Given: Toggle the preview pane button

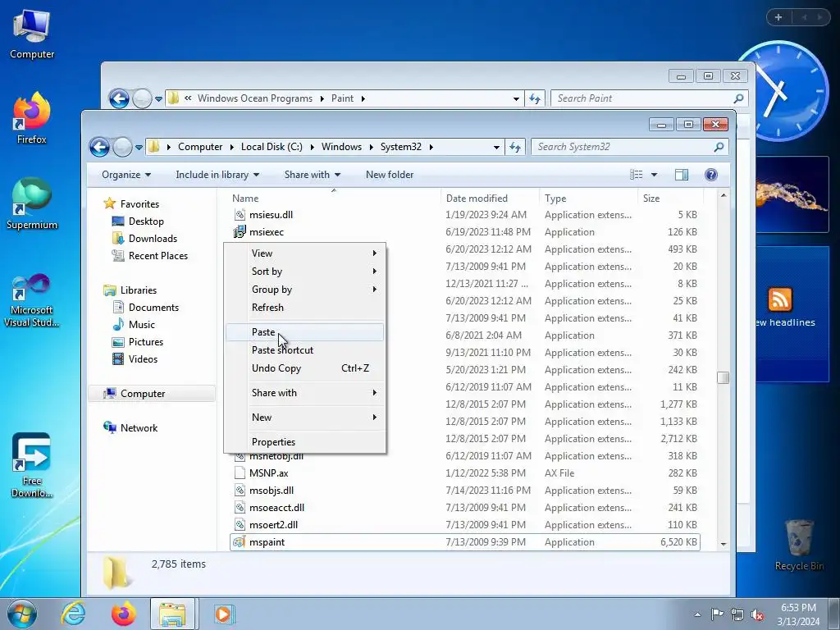Looking at the screenshot, I should point(682,175).
